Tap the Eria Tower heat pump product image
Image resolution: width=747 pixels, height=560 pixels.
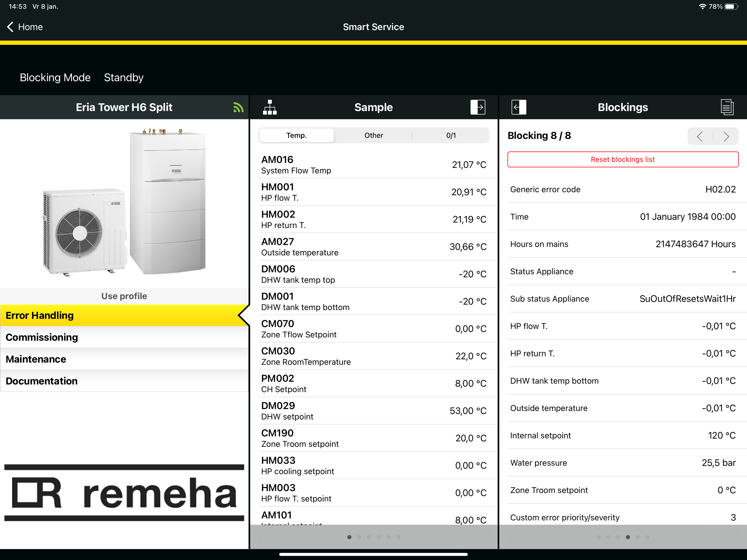[124, 203]
